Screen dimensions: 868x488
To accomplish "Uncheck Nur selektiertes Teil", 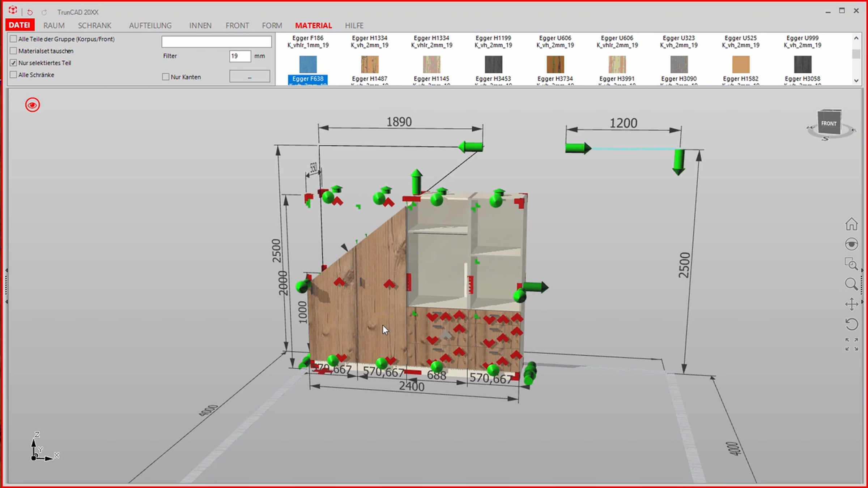I will 13,63.
